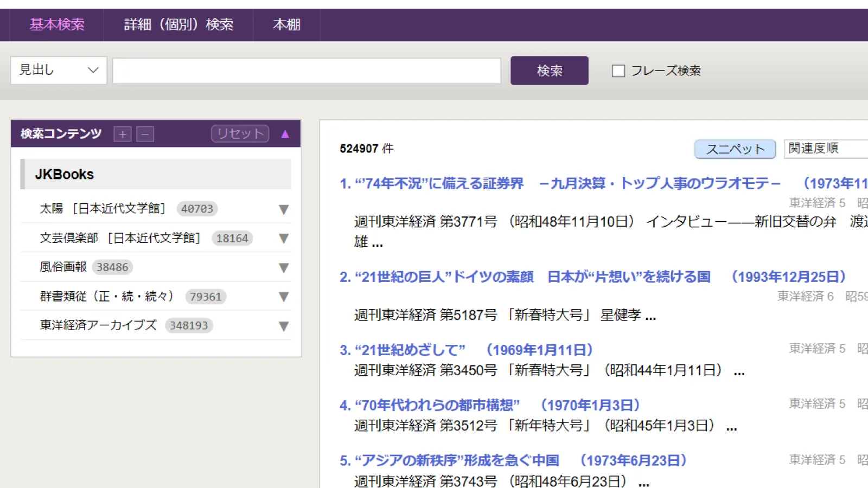Click the 348193 count badge
Screen dimensions: 868x488
tap(189, 325)
